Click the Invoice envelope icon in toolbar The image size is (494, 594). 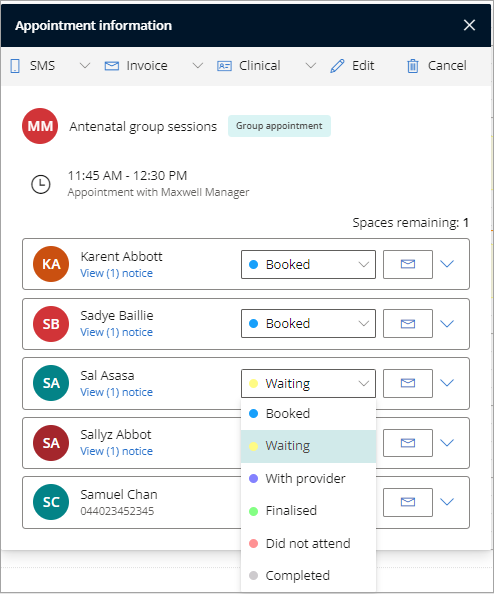(112, 66)
